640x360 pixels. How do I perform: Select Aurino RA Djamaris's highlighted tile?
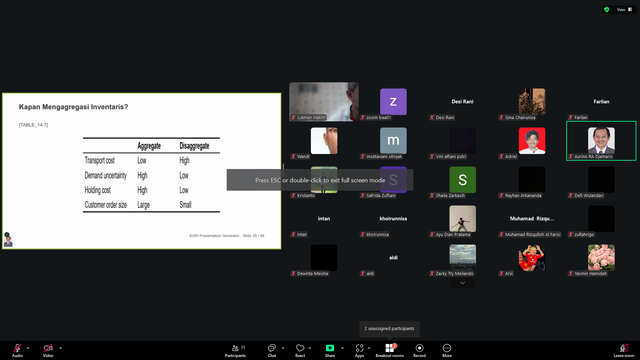601,141
